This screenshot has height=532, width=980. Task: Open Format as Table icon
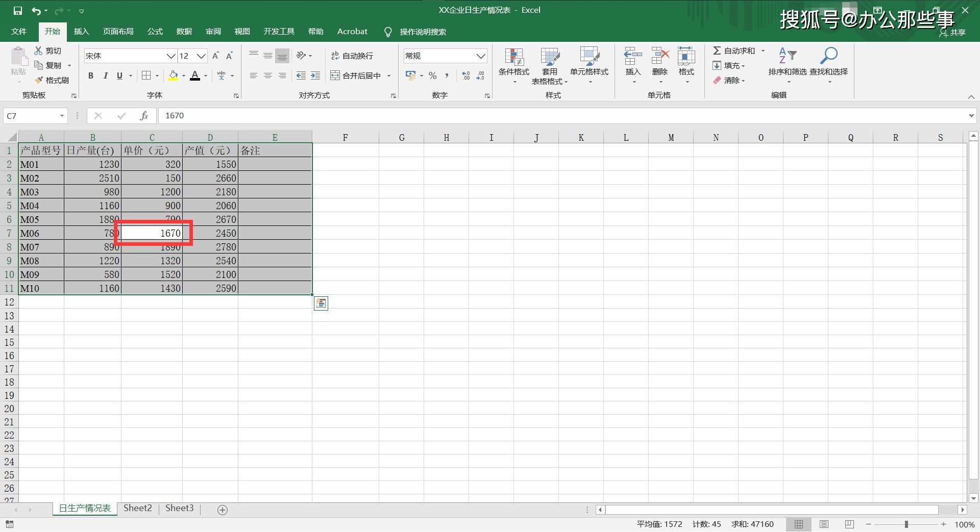tap(550, 57)
